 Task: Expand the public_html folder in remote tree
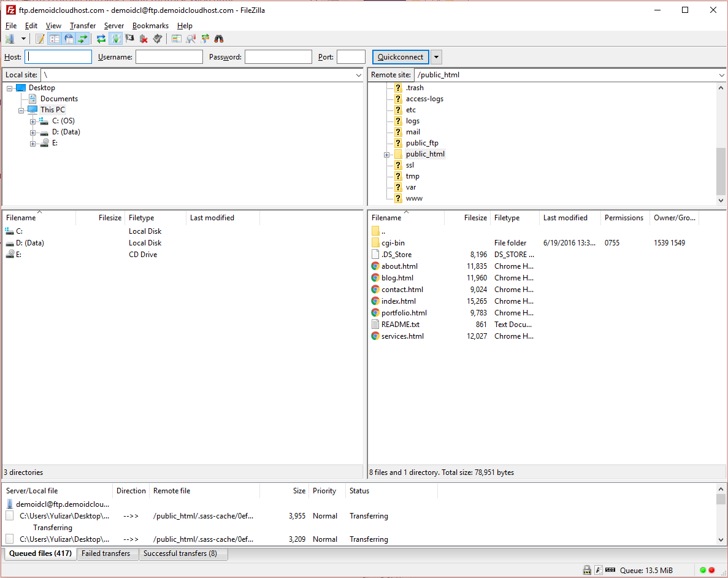tap(386, 154)
